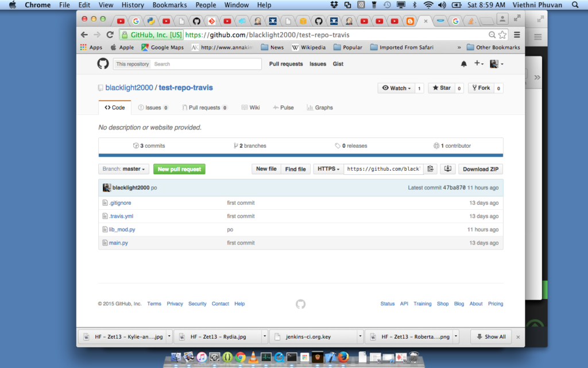The image size is (588, 368).
Task: Open the plus create-new dropdown
Action: click(479, 64)
